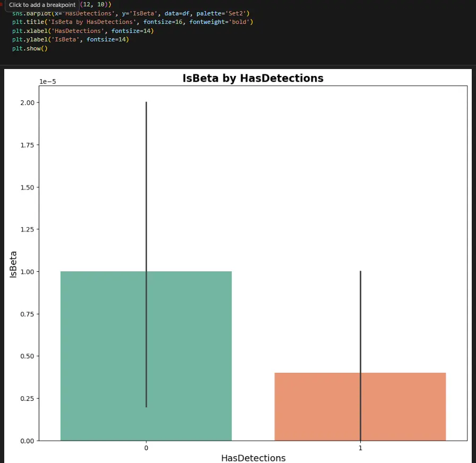Click the chart title 'IsBeta by HasDetections'
476x463 pixels.
tap(253, 79)
